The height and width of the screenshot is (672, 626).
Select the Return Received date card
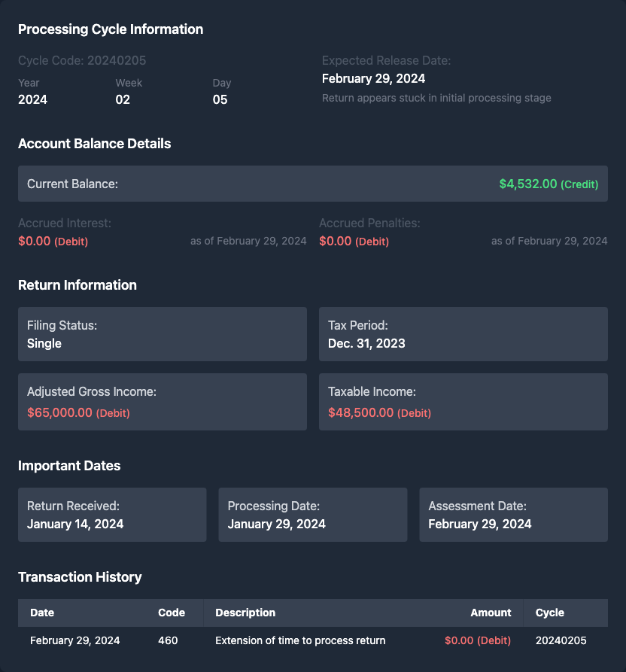tap(112, 515)
